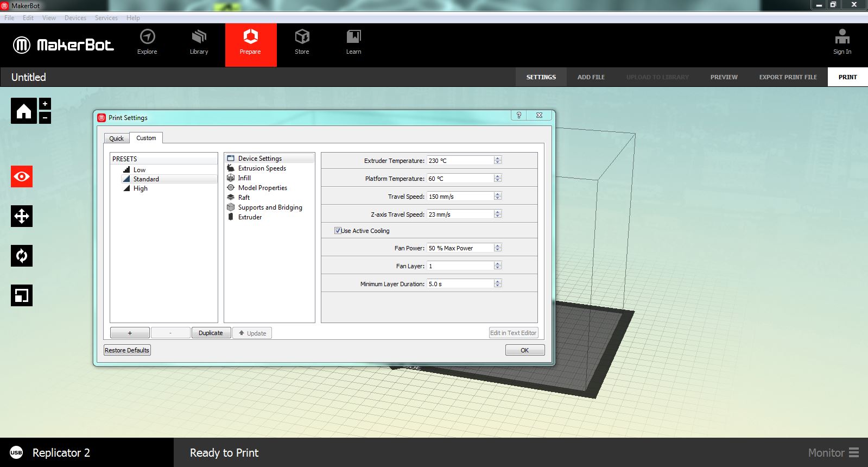This screenshot has width=868, height=467.
Task: Select the Scale tool
Action: tap(22, 295)
